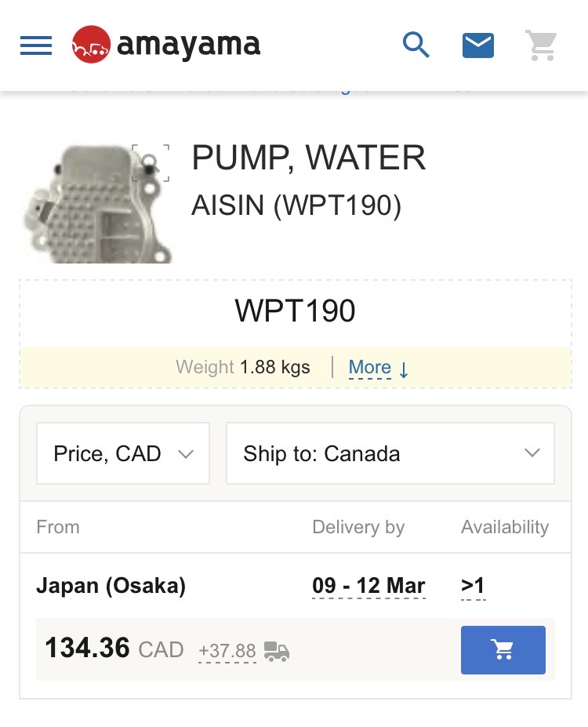Click the water pump product thumbnail
588x727 pixels.
pyautogui.click(x=94, y=202)
